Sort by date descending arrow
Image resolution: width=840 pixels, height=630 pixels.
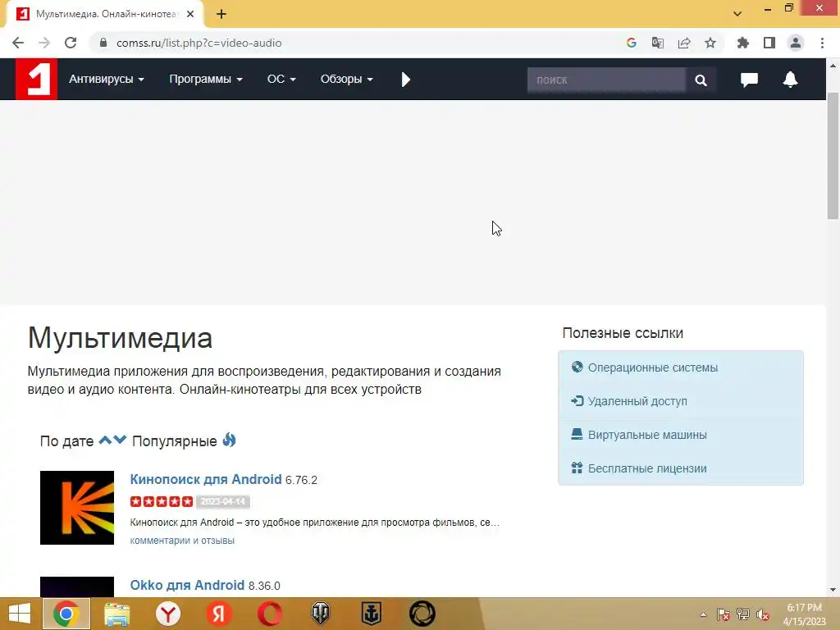[120, 441]
